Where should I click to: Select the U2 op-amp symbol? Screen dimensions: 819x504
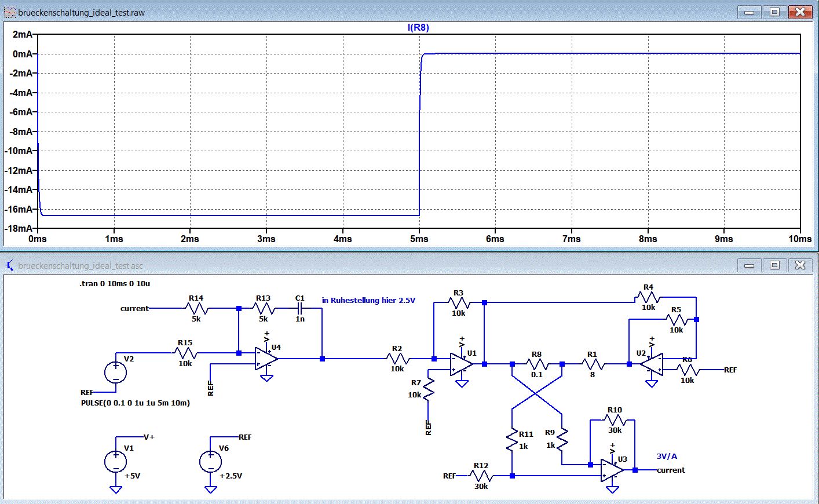pyautogui.click(x=652, y=364)
